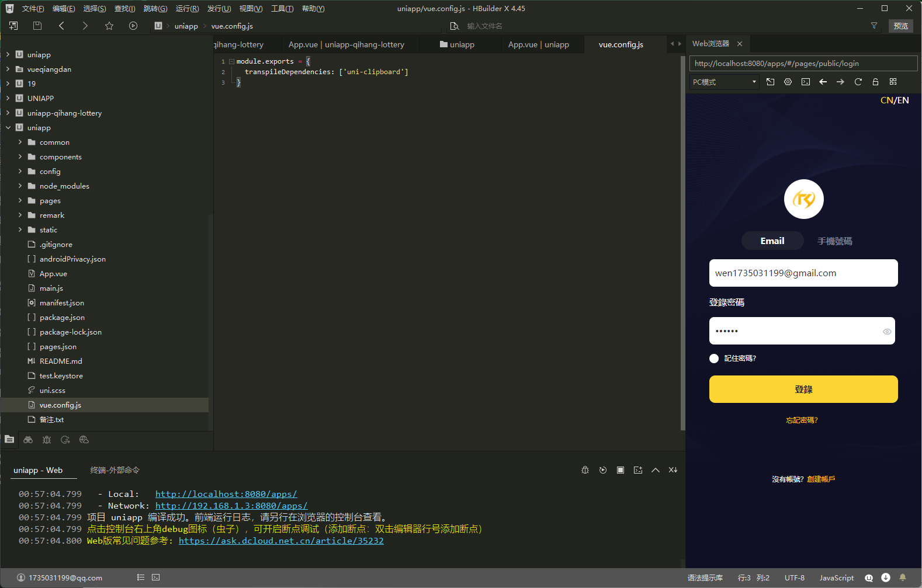Switch to App.vue | uniapp-qihang-lottery tab
The image size is (922, 588).
point(346,44)
